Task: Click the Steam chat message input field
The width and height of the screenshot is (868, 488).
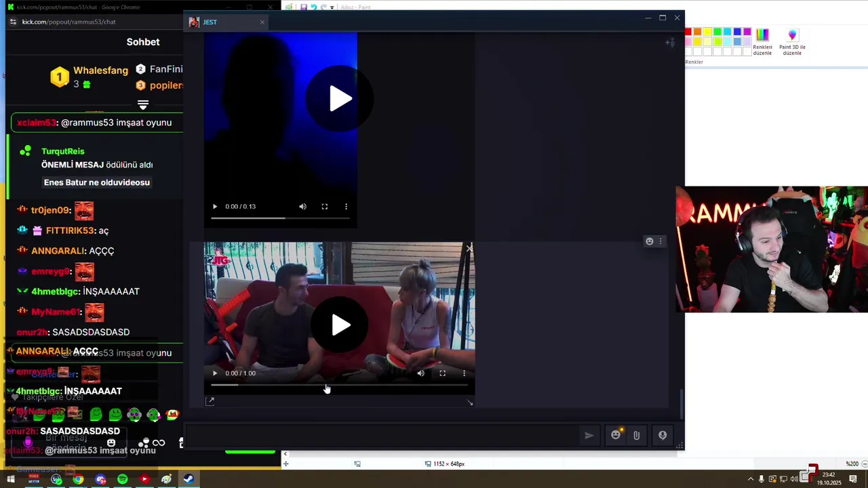Action: tap(383, 435)
